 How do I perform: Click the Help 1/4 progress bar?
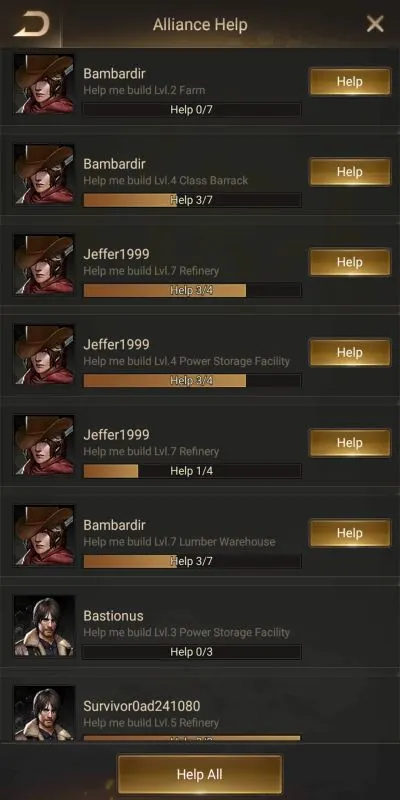pos(192,471)
